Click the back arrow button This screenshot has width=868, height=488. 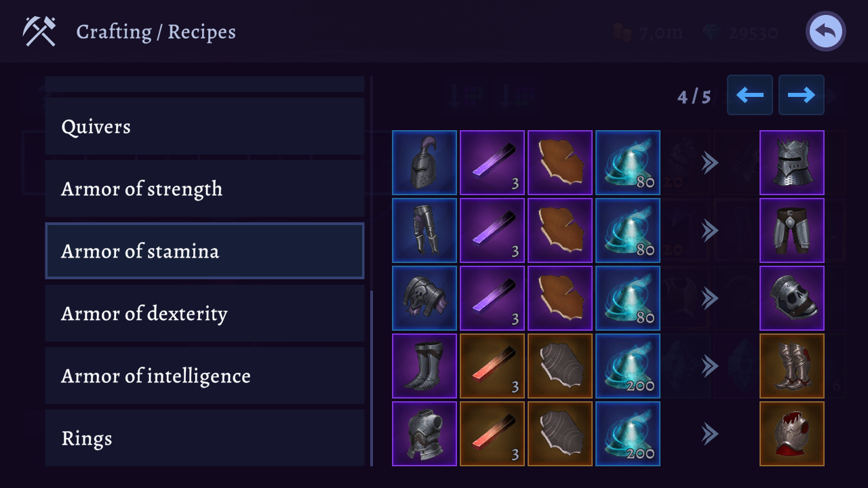pos(825,31)
